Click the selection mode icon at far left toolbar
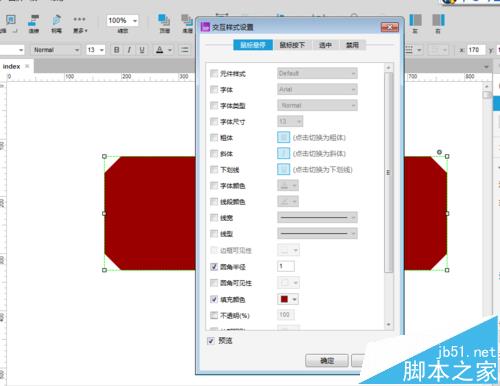Image resolution: width=500 pixels, height=386 pixels. pos(10,21)
